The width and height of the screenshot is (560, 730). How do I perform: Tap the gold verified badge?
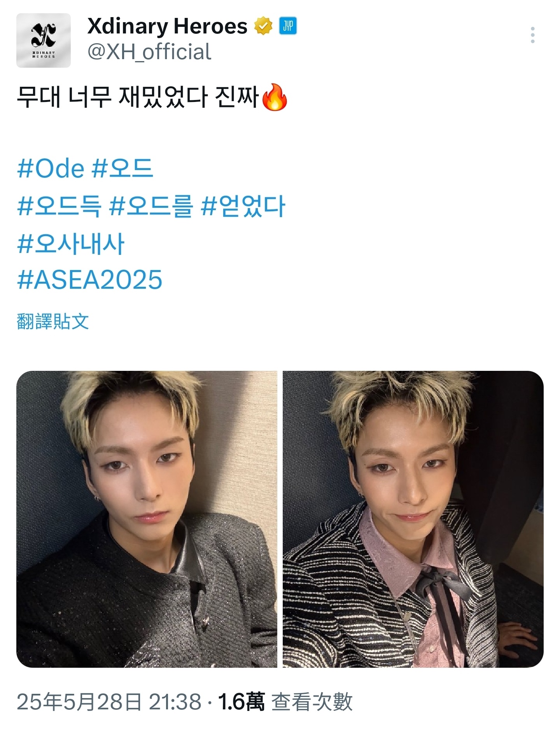(263, 26)
